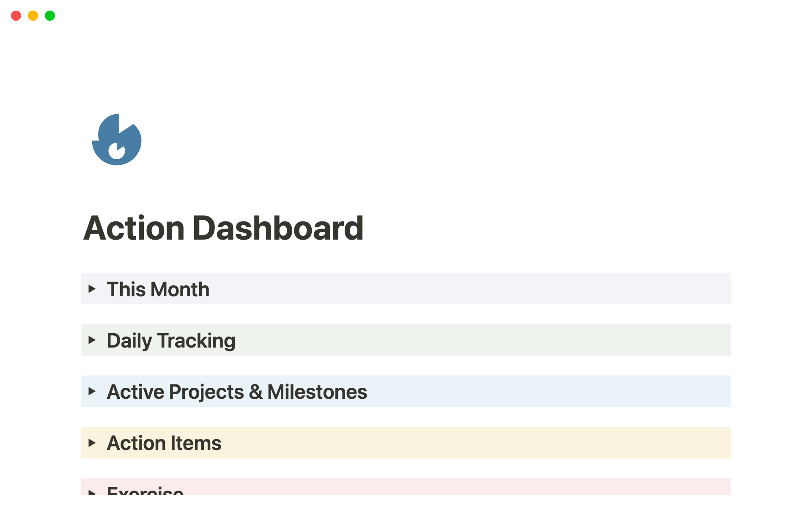Expand the Daily Tracking toggle arrow

[x=92, y=340]
